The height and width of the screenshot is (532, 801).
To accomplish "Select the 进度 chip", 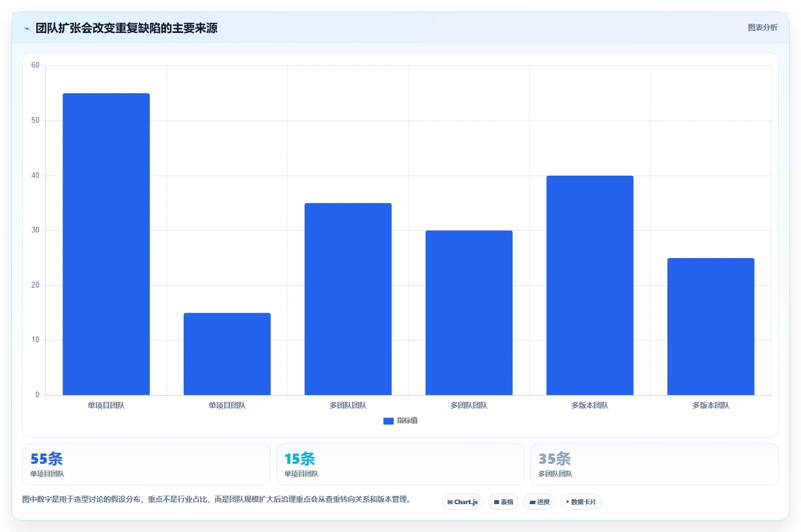I will (539, 502).
